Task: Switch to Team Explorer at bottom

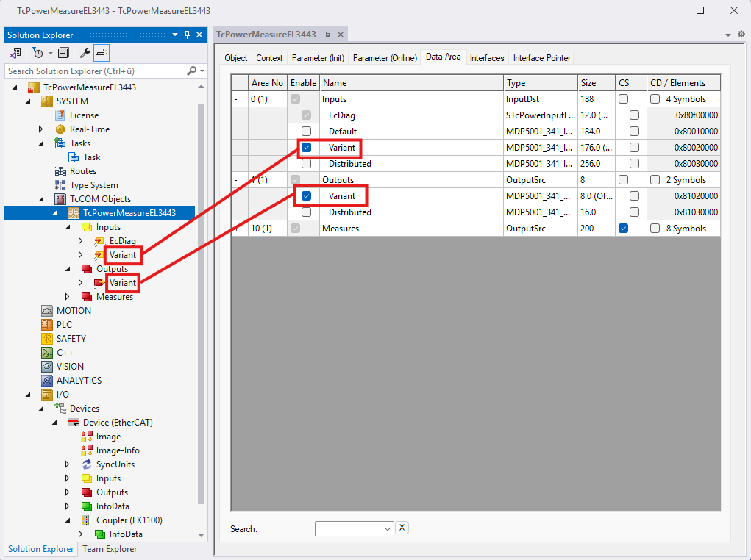Action: click(x=110, y=549)
